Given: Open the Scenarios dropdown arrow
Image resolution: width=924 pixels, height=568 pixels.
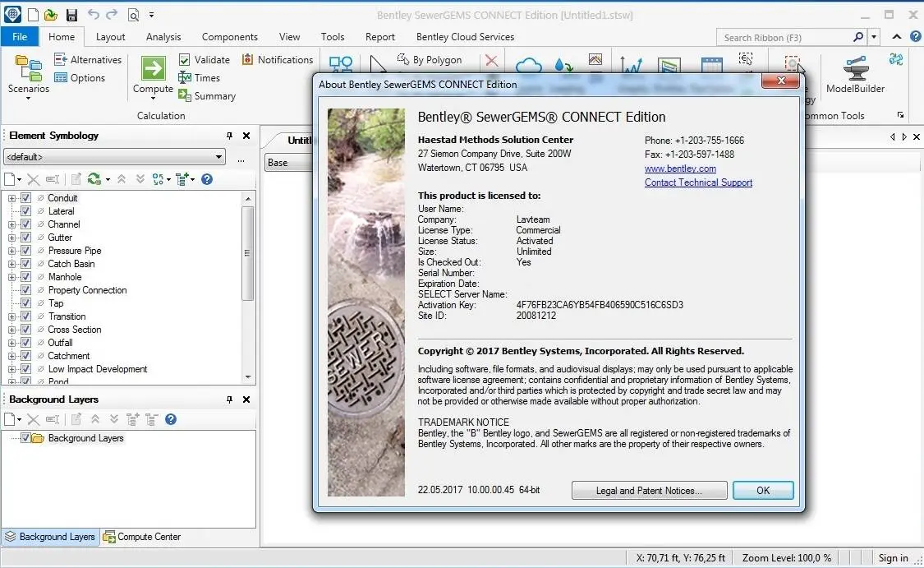Looking at the screenshot, I should pyautogui.click(x=28, y=99).
